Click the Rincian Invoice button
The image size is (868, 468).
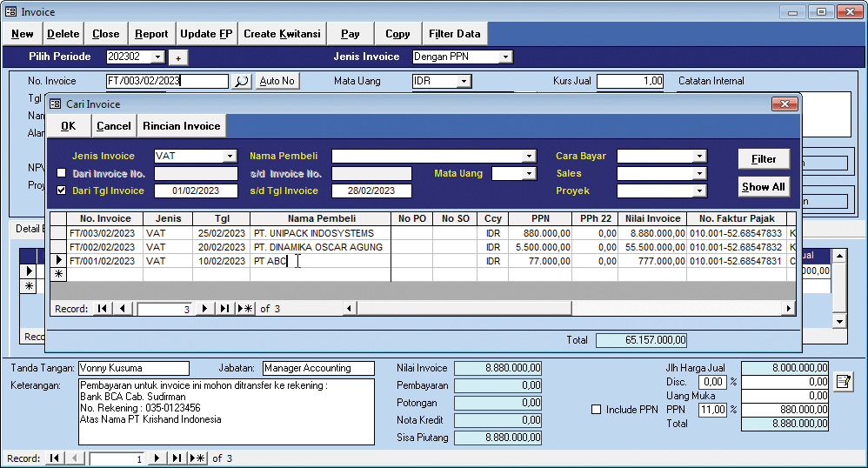(182, 126)
